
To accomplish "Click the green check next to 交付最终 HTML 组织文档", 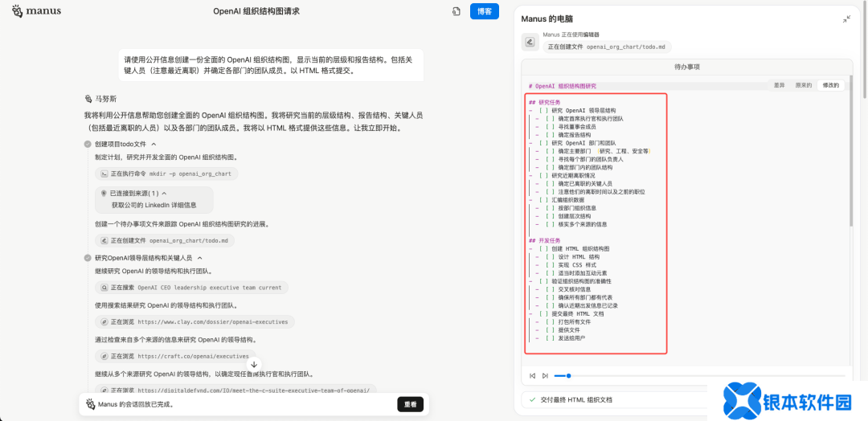I will coord(532,399).
